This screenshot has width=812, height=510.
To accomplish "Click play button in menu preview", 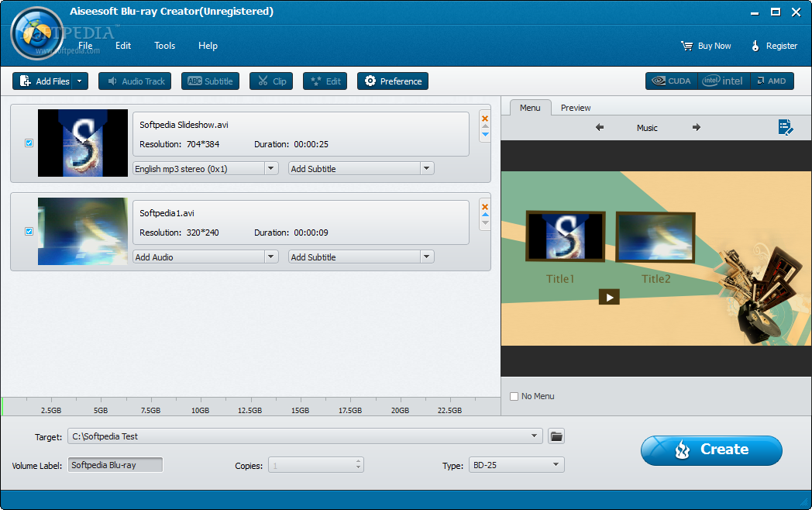I will 609,297.
